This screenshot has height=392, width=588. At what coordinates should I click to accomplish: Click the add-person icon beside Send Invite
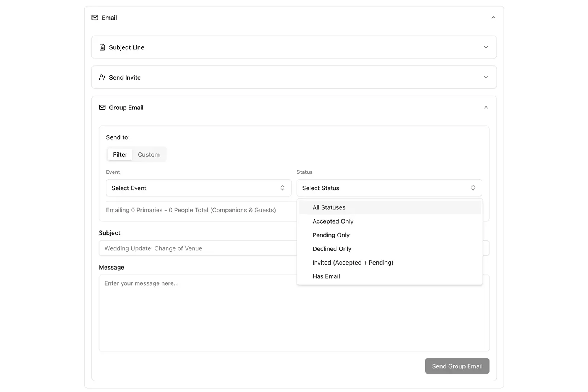[102, 77]
